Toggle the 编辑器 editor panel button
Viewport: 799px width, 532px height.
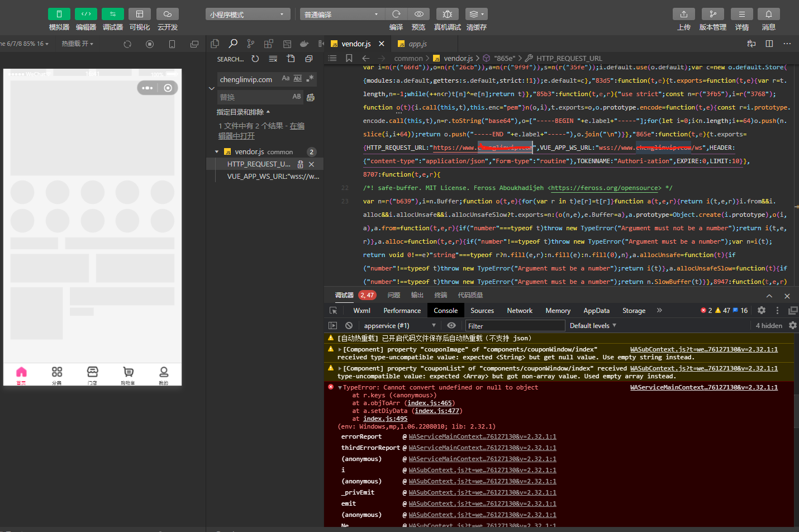pos(86,14)
